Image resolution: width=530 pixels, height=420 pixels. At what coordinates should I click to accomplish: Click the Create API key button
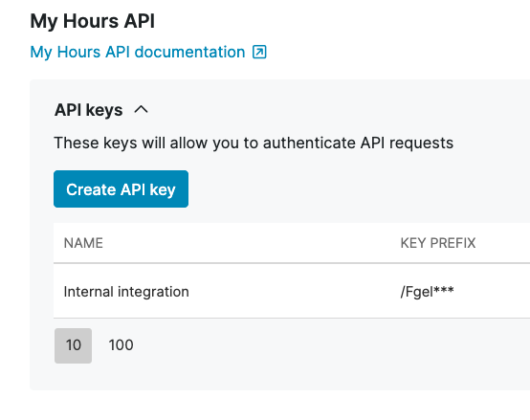pos(121,188)
